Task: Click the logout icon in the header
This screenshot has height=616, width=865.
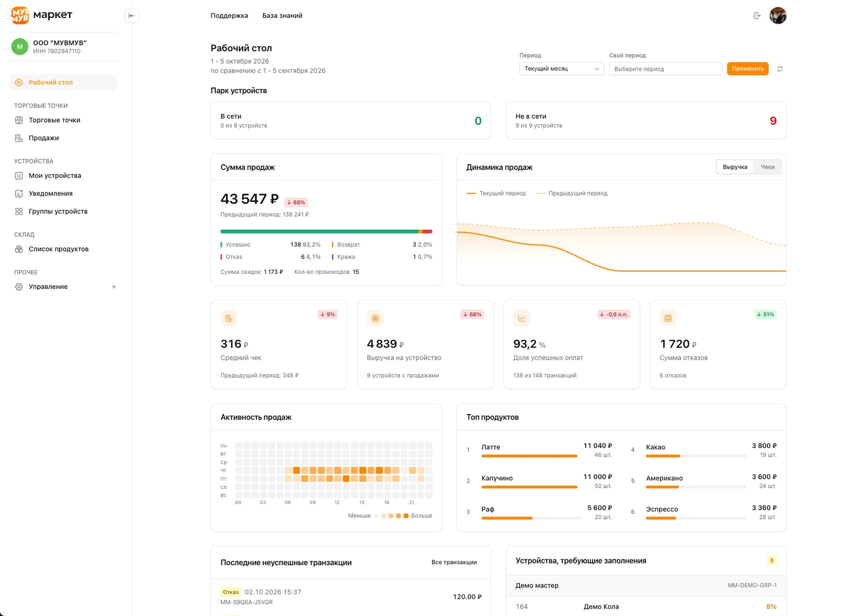Action: pyautogui.click(x=757, y=16)
